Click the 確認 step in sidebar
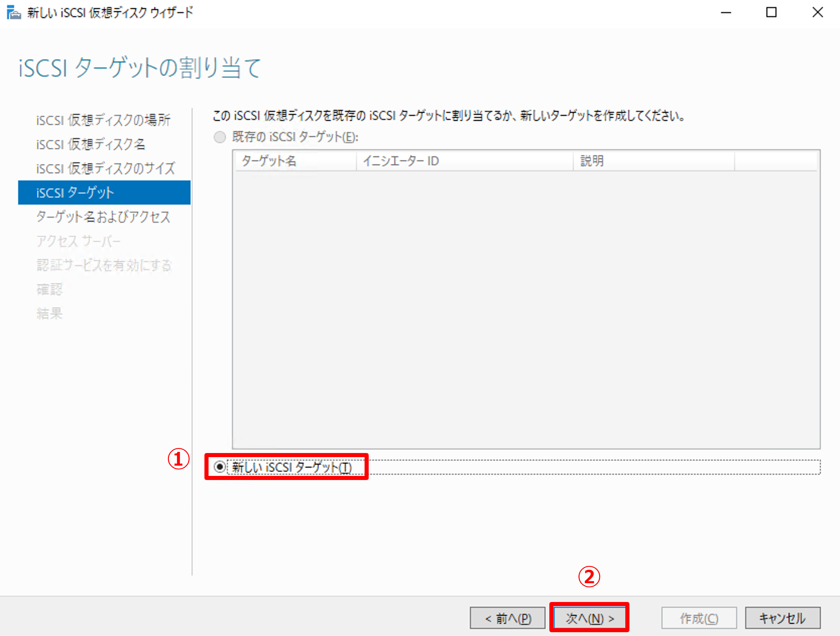840x636 pixels. click(49, 289)
